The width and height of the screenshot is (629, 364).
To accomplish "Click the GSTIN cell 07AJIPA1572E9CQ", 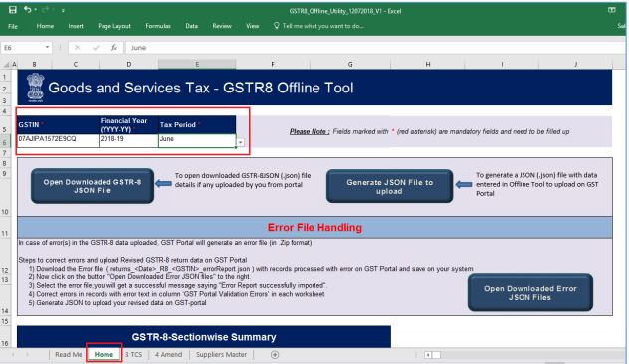I will click(58, 140).
